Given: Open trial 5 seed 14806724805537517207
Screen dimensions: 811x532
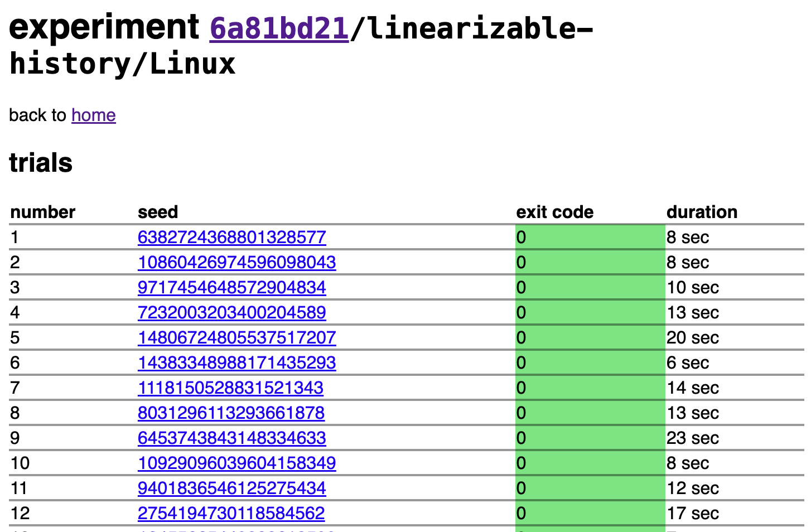Looking at the screenshot, I should (x=236, y=338).
